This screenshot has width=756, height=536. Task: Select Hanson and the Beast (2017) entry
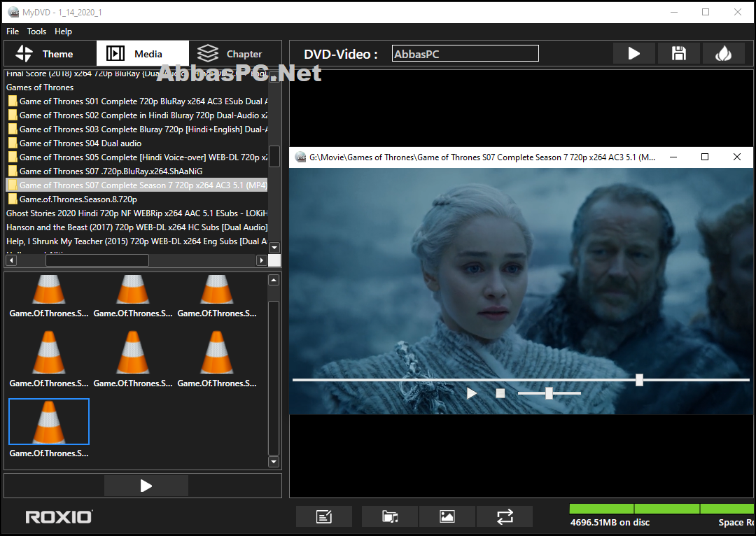point(137,227)
